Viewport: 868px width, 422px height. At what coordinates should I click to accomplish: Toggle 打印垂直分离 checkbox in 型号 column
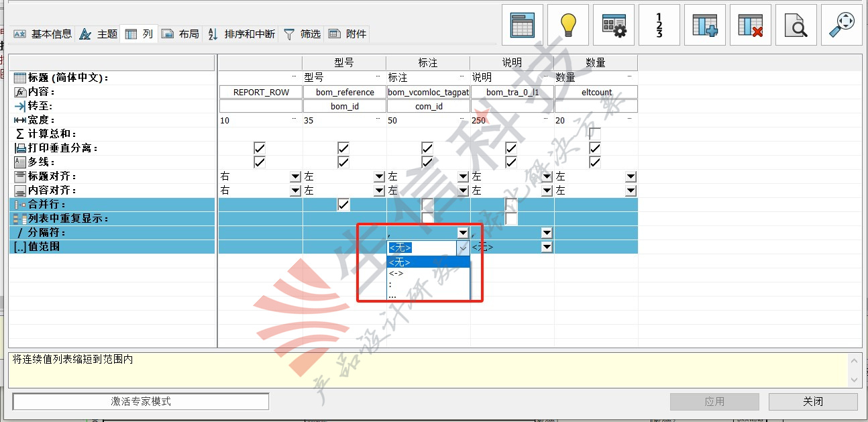coord(343,148)
